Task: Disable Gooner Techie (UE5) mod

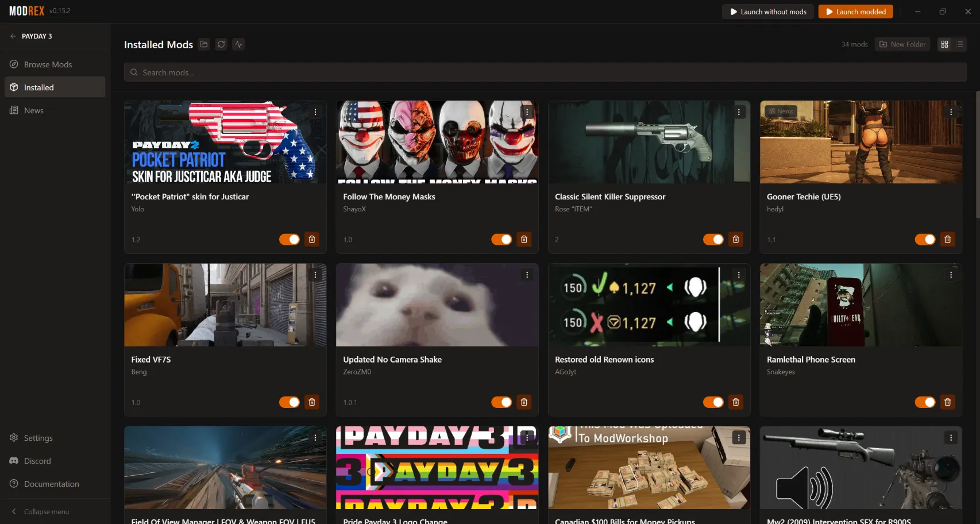Action: pos(925,239)
